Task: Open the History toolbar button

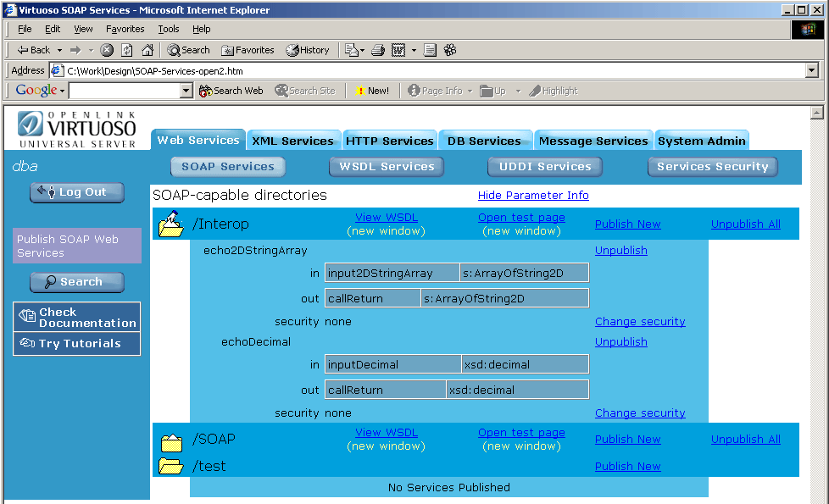Action: pos(308,50)
